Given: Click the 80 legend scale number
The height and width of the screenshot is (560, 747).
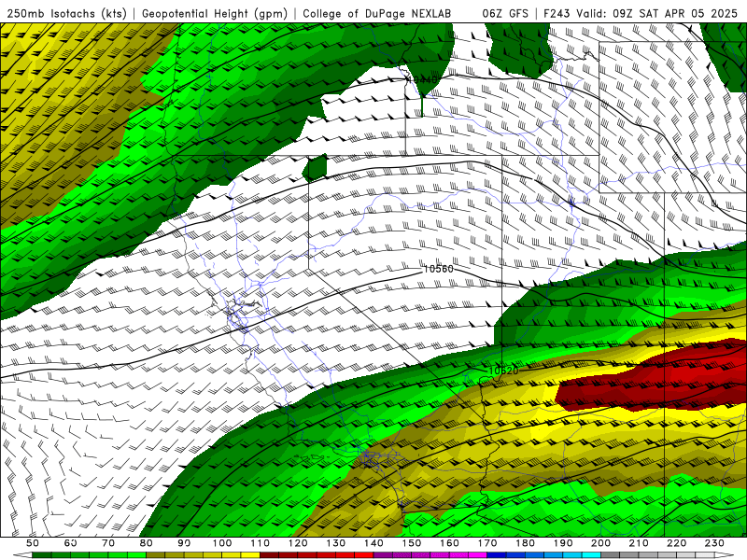Looking at the screenshot, I should 147,543.
